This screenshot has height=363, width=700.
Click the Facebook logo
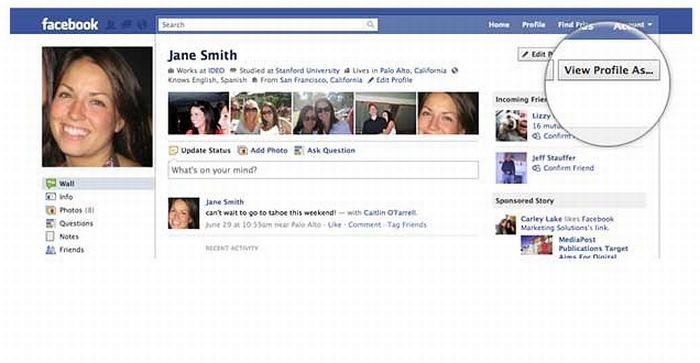(70, 24)
